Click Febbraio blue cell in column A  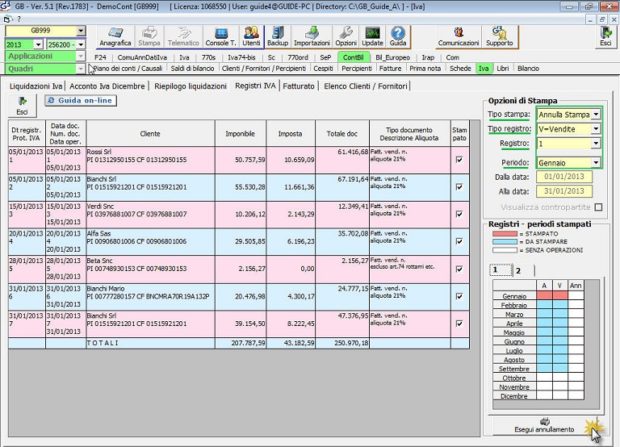(x=544, y=305)
